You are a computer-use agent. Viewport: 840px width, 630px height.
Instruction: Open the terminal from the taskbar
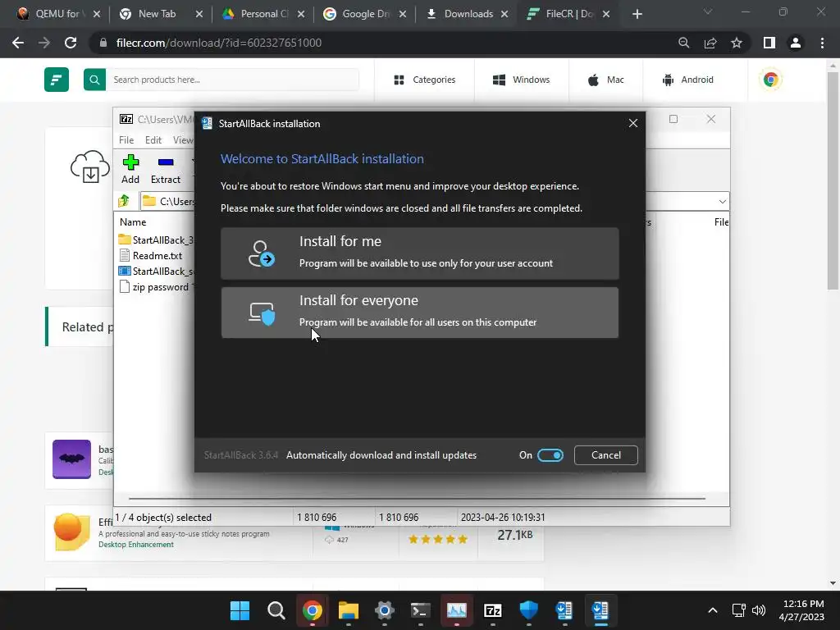point(421,610)
